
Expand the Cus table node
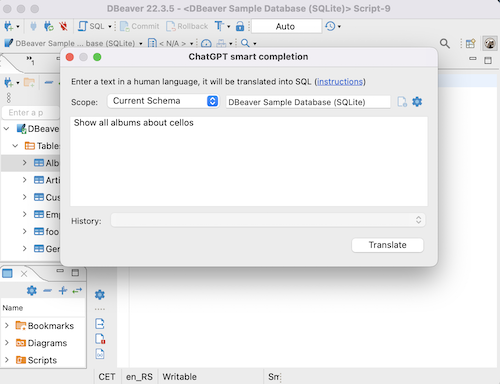pos(24,197)
